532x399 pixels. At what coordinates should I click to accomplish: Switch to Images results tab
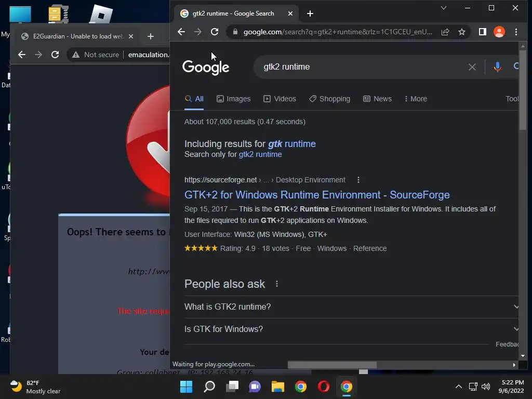tap(233, 99)
